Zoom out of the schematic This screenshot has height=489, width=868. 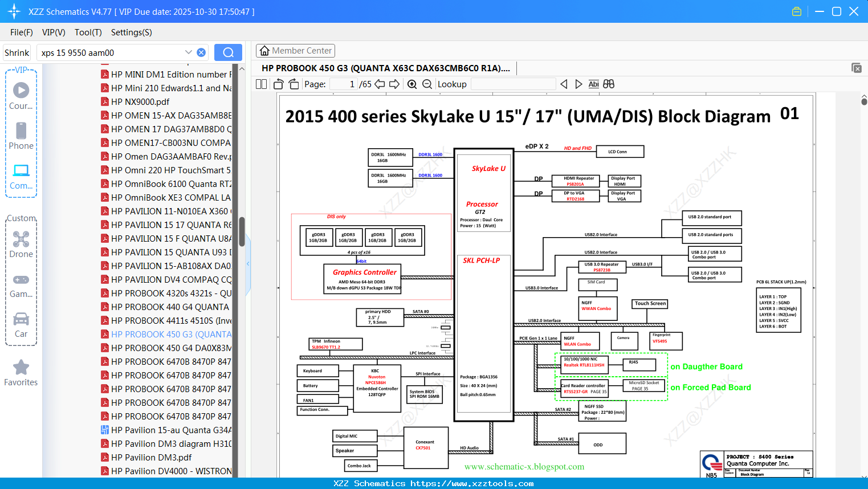pos(427,84)
